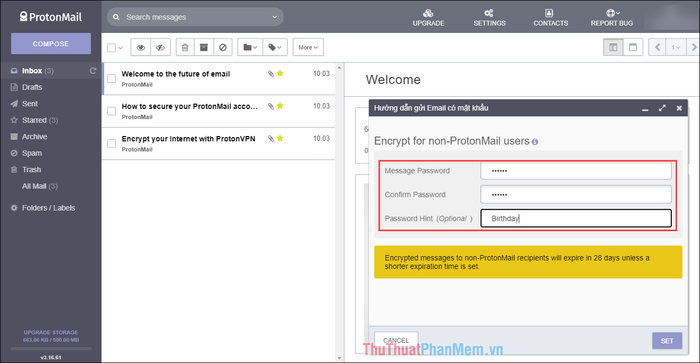Go to the Sent folder
This screenshot has height=363, width=700.
pos(30,104)
